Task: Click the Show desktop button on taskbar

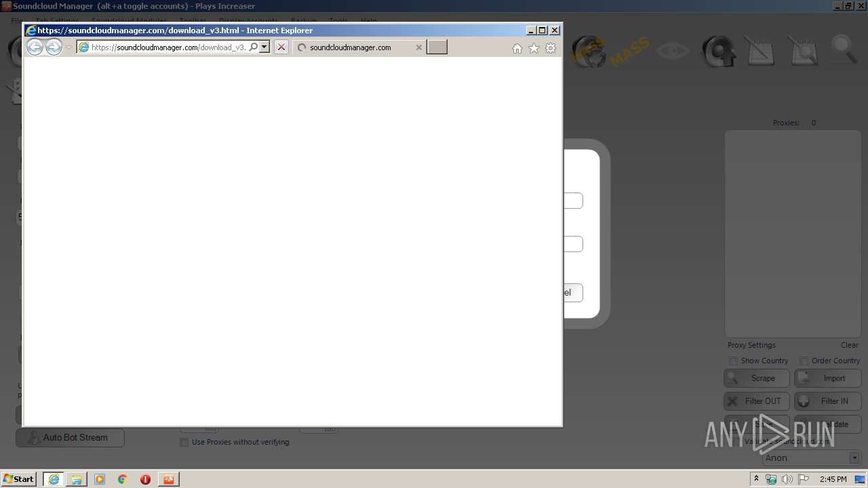Action: click(x=861, y=479)
